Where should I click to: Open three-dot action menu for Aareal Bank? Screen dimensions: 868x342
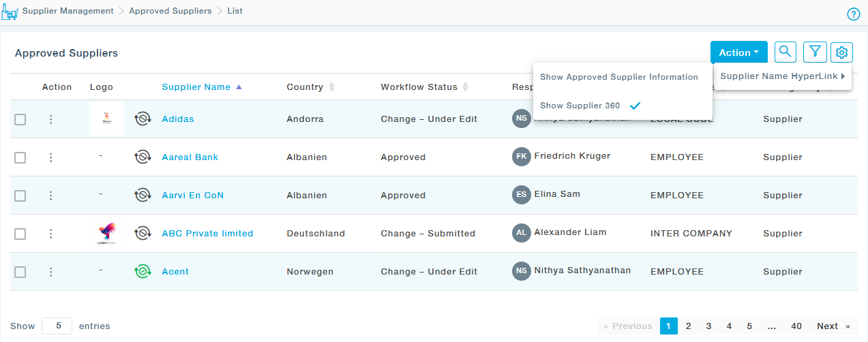50,157
